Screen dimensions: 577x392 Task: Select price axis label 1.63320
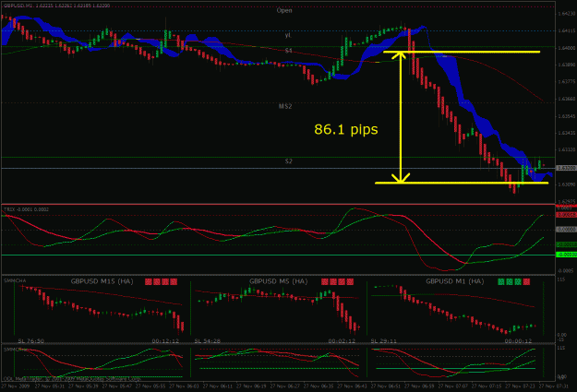click(567, 150)
